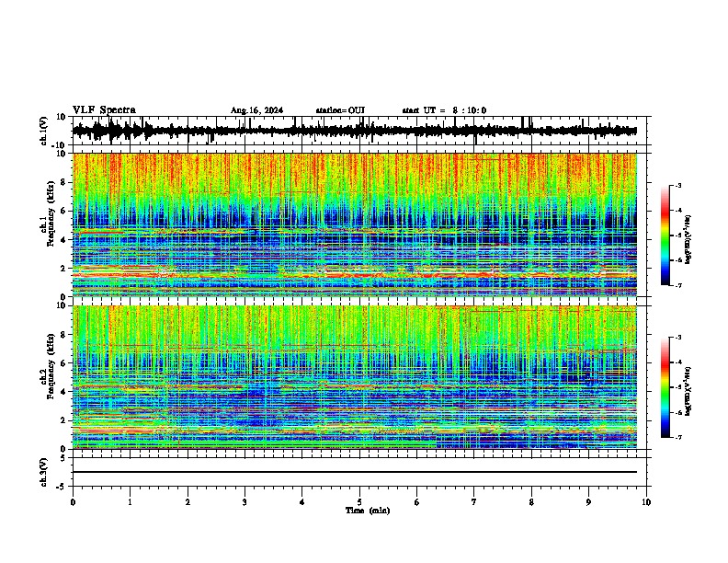Click the "6" kHz tick of ch.2 spectrogram

63,362
